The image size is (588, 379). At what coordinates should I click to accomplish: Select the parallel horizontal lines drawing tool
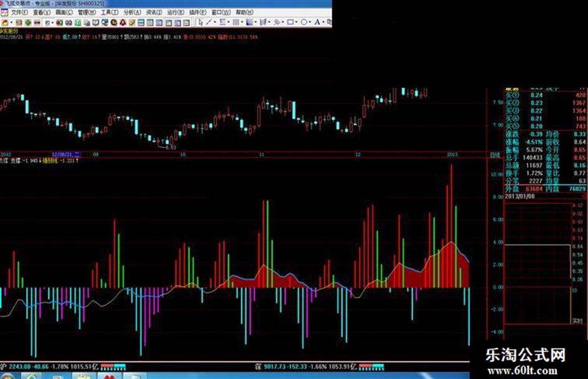click(x=222, y=22)
